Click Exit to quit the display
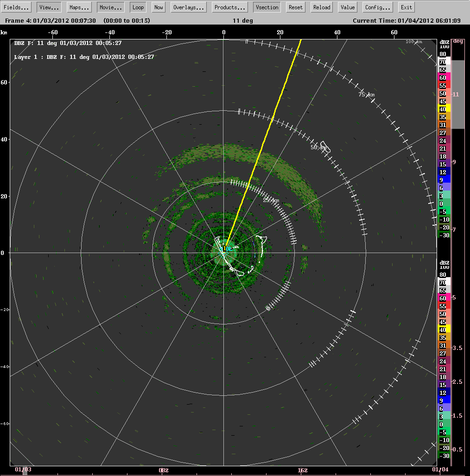Screen dimensions: 470x476 [406, 7]
